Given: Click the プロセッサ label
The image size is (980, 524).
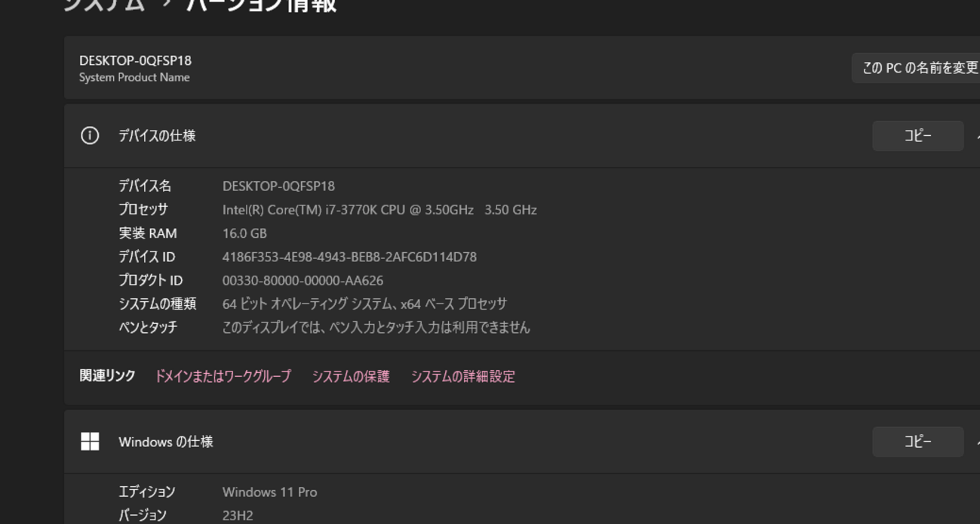Looking at the screenshot, I should [143, 210].
